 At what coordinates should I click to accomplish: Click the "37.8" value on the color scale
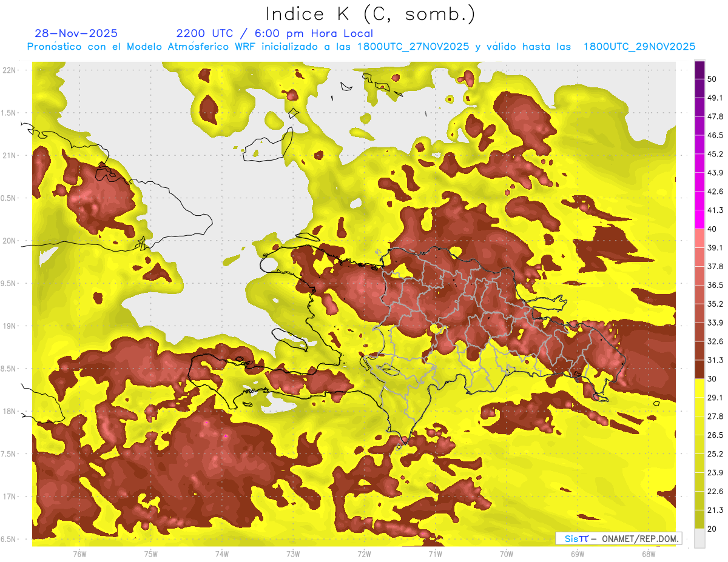pos(715,266)
